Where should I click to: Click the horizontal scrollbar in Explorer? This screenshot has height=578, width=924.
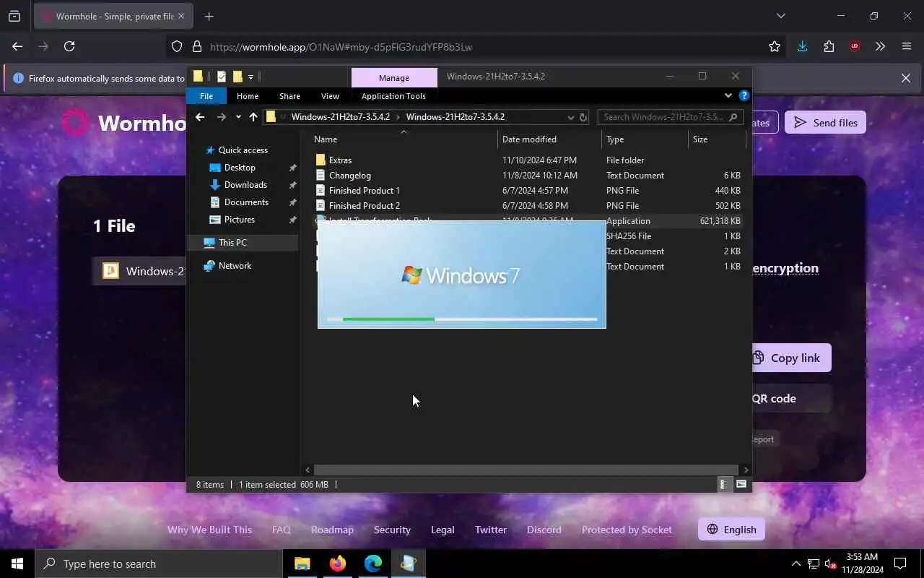point(526,470)
